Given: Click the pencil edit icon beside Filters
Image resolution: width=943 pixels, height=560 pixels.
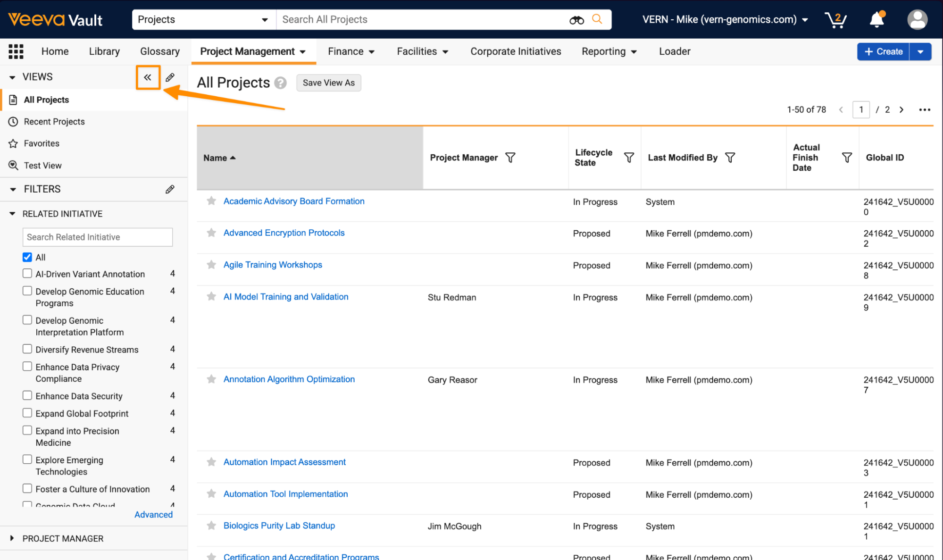Looking at the screenshot, I should click(170, 189).
